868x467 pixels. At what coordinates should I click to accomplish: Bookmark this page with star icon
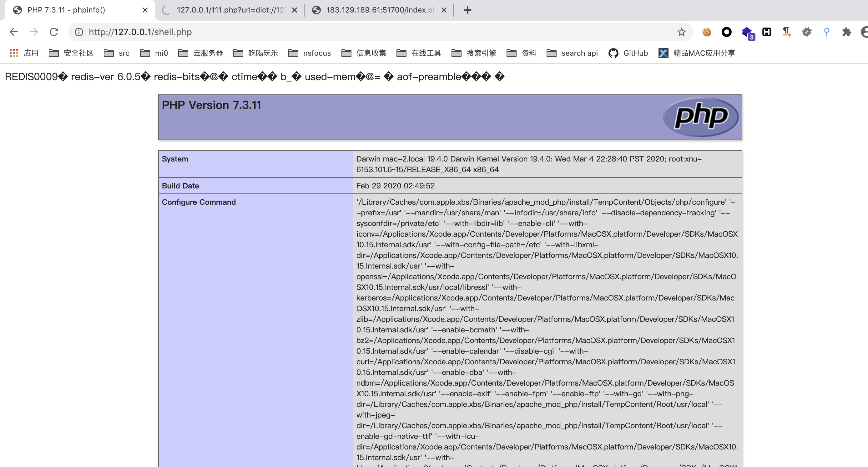coord(681,32)
